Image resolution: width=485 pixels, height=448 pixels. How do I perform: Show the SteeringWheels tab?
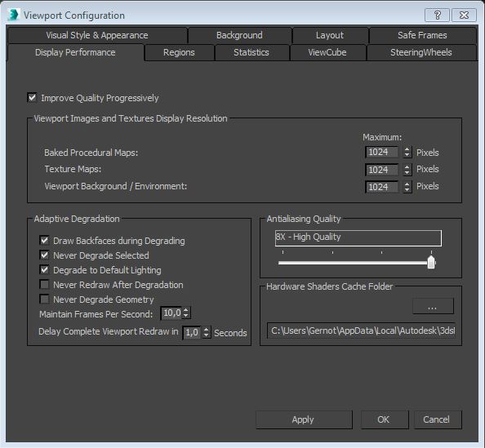pos(421,52)
